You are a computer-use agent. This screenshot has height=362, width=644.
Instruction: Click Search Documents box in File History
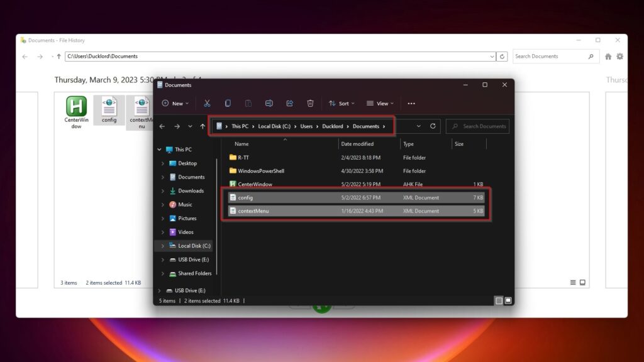click(555, 56)
